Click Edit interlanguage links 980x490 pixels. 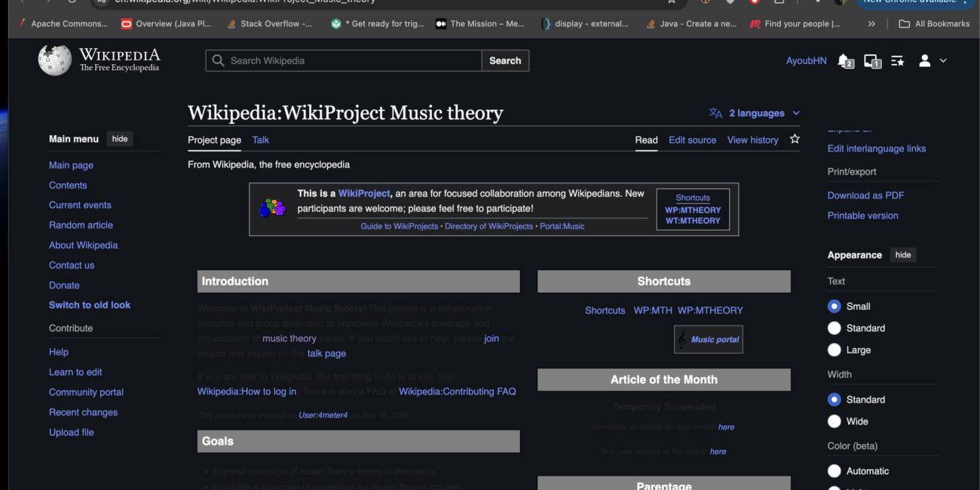(876, 149)
